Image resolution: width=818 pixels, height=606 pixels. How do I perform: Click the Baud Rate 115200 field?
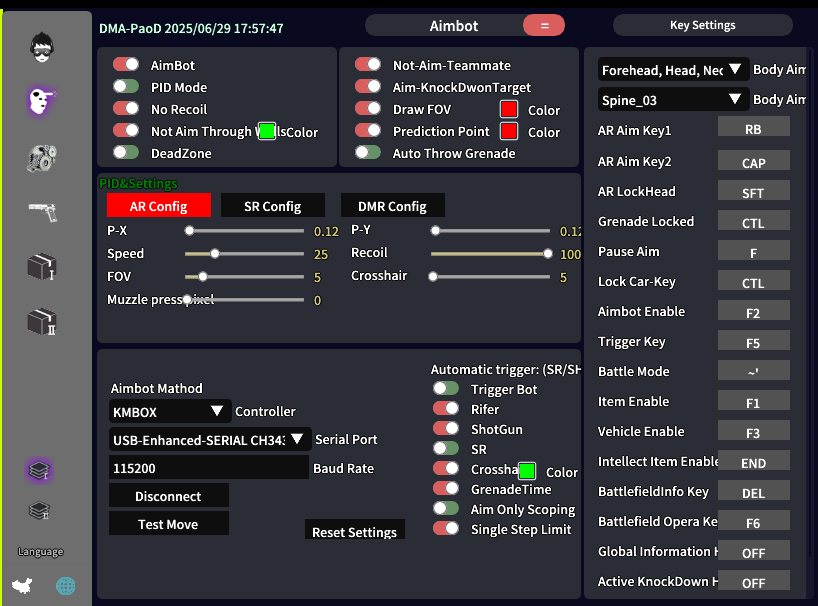(209, 468)
